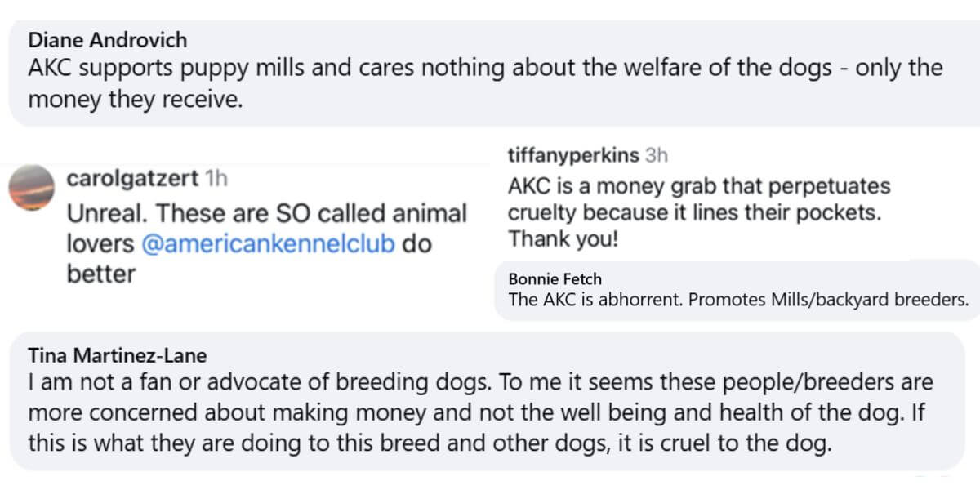Open the @americankennelclub mention link

269,243
